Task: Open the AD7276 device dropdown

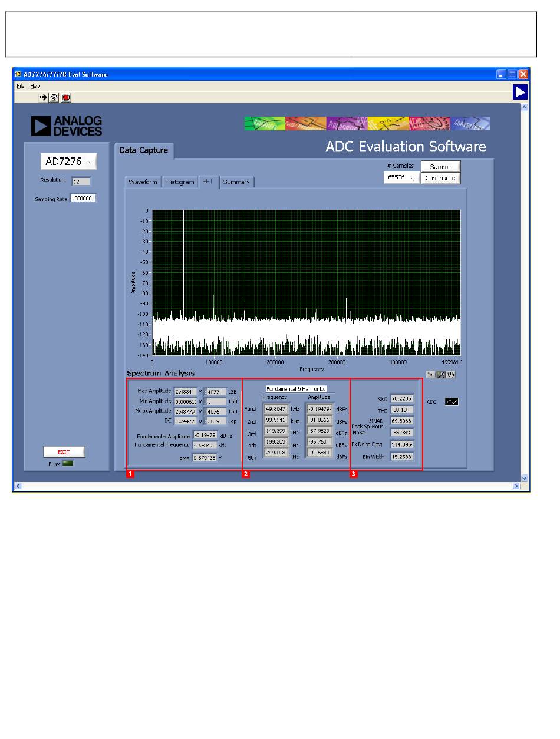Action: [x=68, y=161]
